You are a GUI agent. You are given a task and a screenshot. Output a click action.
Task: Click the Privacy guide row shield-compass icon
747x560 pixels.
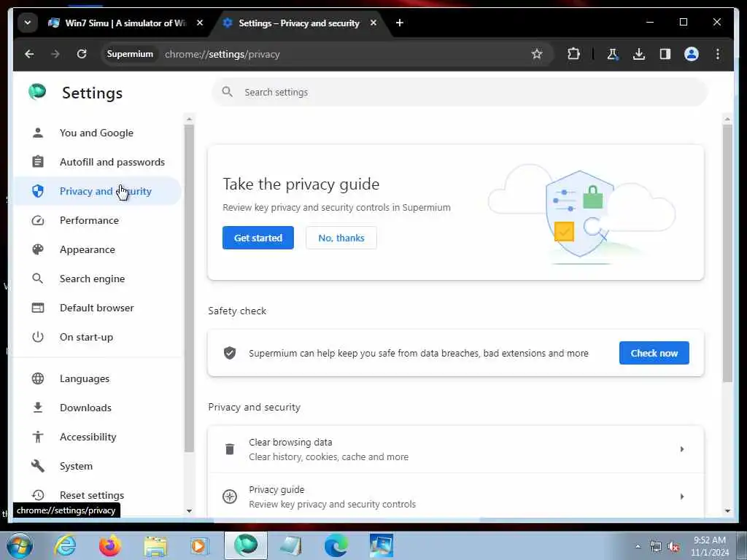tap(230, 496)
